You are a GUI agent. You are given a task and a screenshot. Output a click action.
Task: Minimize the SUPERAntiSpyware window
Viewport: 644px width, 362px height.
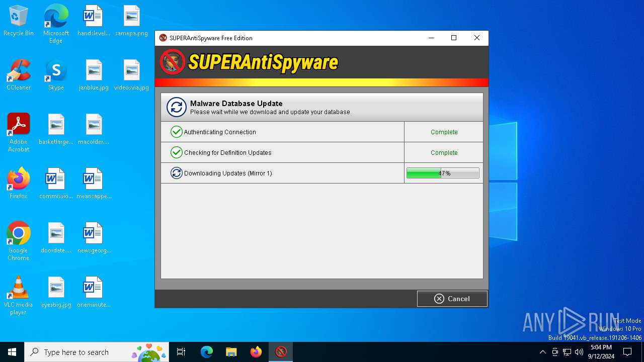[x=431, y=38]
